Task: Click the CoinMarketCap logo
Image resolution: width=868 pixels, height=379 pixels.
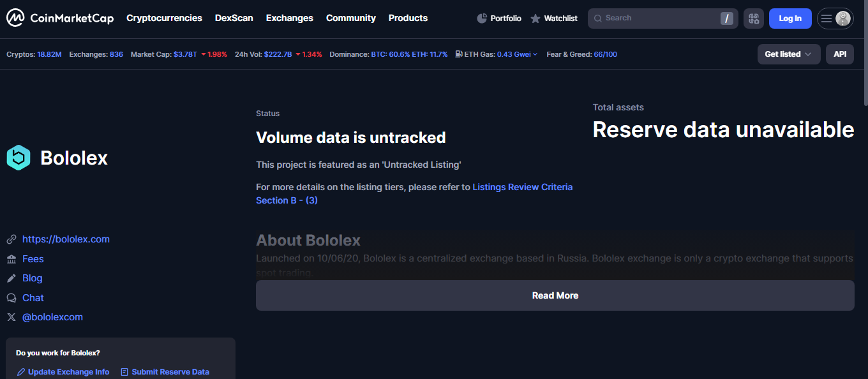Action: [x=60, y=18]
